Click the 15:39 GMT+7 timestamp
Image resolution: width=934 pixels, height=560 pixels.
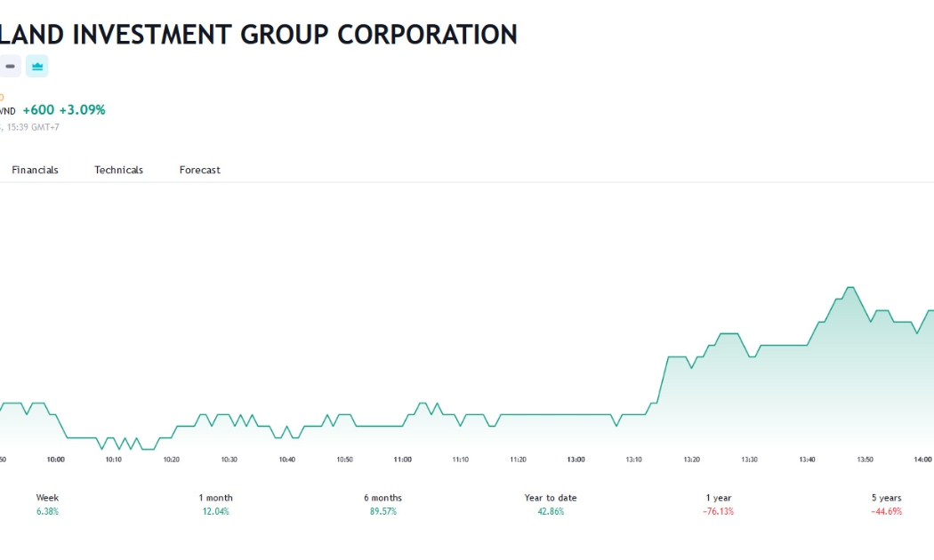[x=33, y=127]
